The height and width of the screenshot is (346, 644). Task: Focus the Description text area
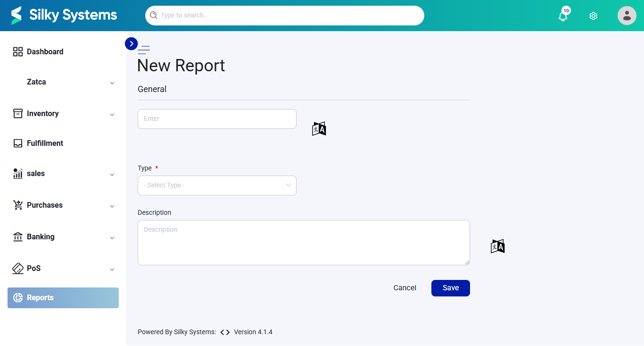304,243
